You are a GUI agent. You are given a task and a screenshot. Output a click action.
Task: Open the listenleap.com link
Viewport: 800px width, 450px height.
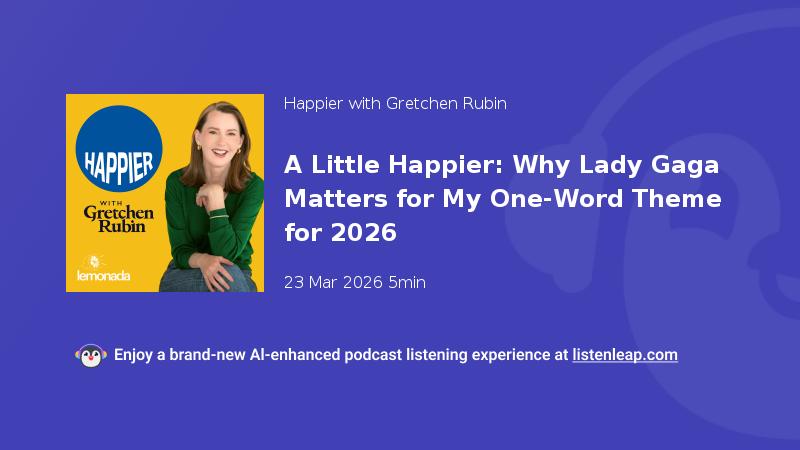click(x=625, y=355)
